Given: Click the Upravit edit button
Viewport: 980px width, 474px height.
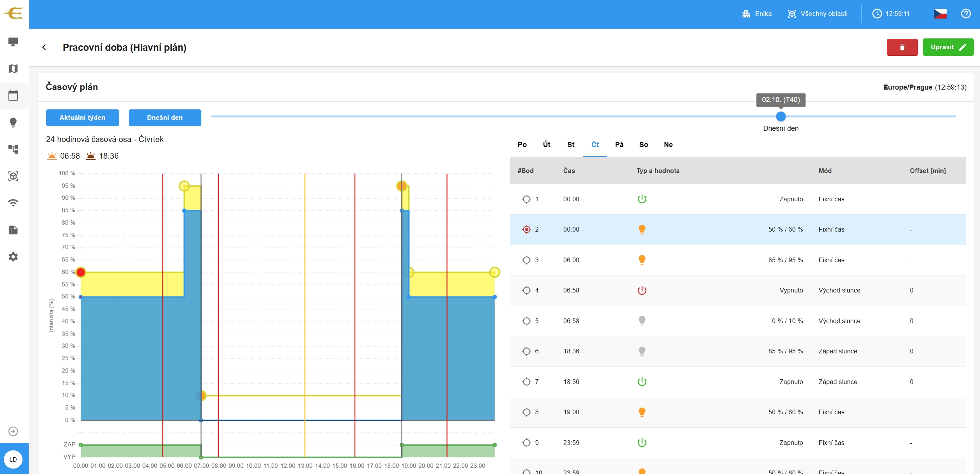Looking at the screenshot, I should [948, 47].
